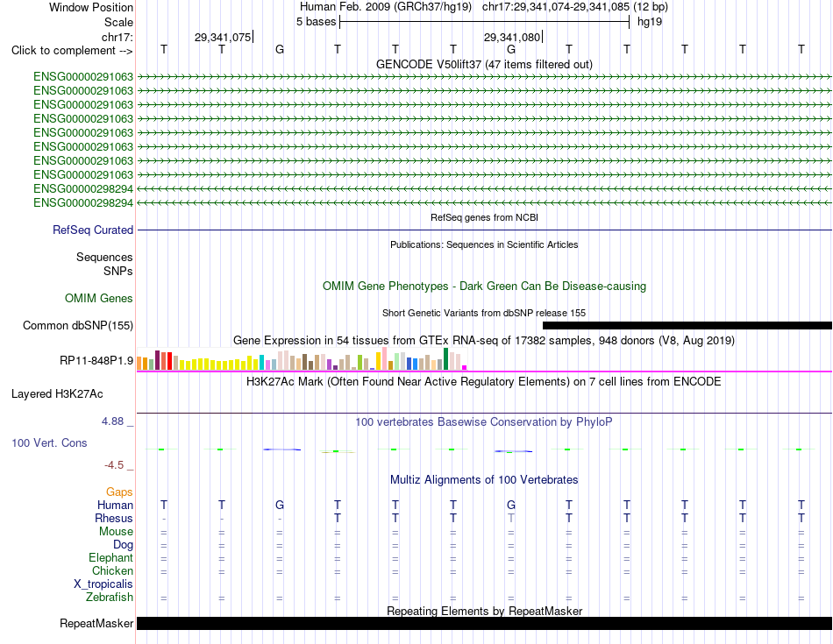Click the "OMIM Genes" track label
833x644 pixels.
pos(99,299)
